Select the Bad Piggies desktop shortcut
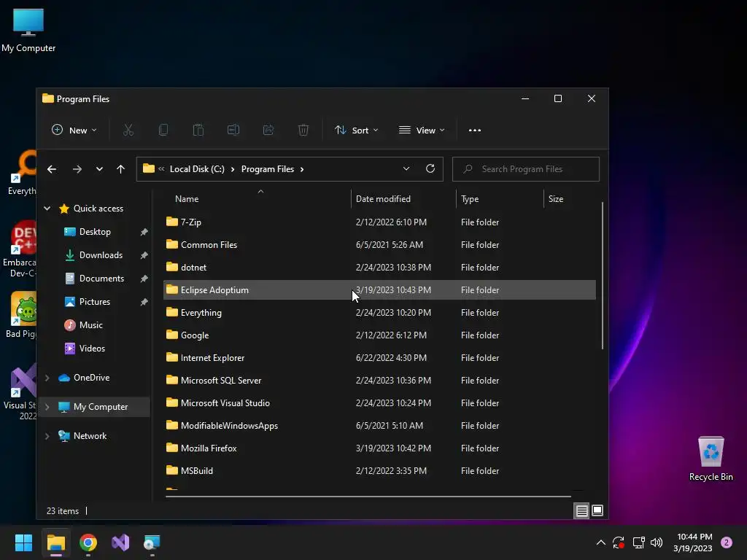 pos(22,315)
